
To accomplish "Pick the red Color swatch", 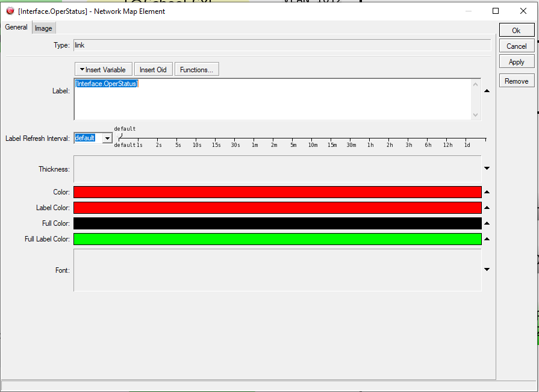I will pos(278,192).
